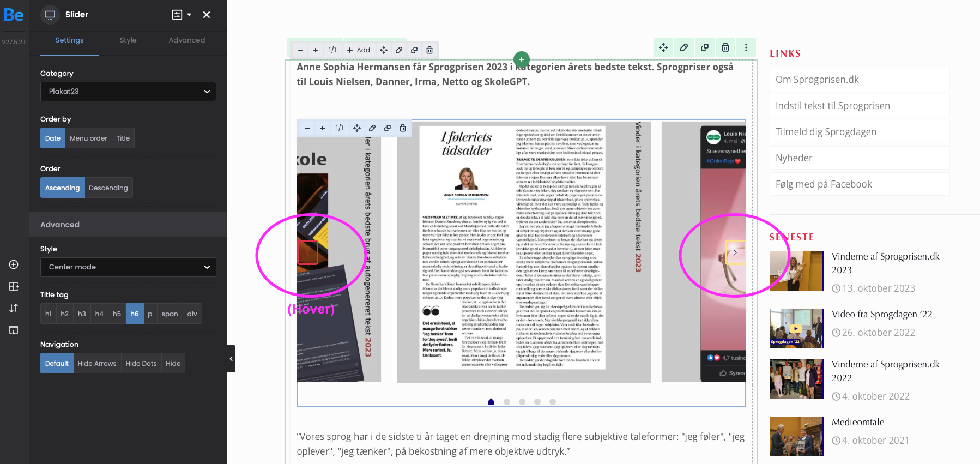Decrease section column width in top toolbar
The image size is (980, 464).
300,50
